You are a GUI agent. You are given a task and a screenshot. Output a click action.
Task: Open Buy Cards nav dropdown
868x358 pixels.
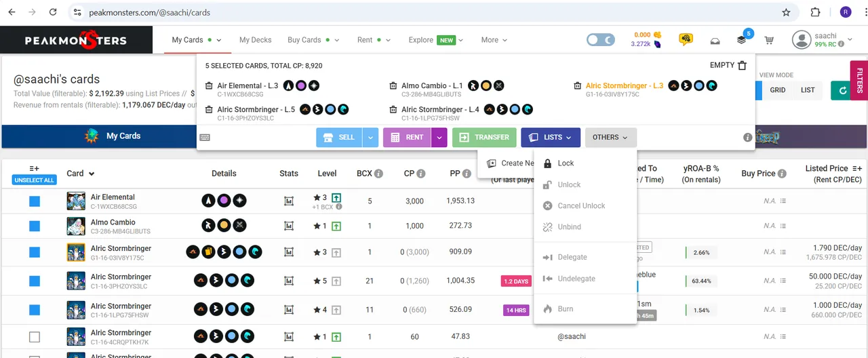pyautogui.click(x=313, y=40)
